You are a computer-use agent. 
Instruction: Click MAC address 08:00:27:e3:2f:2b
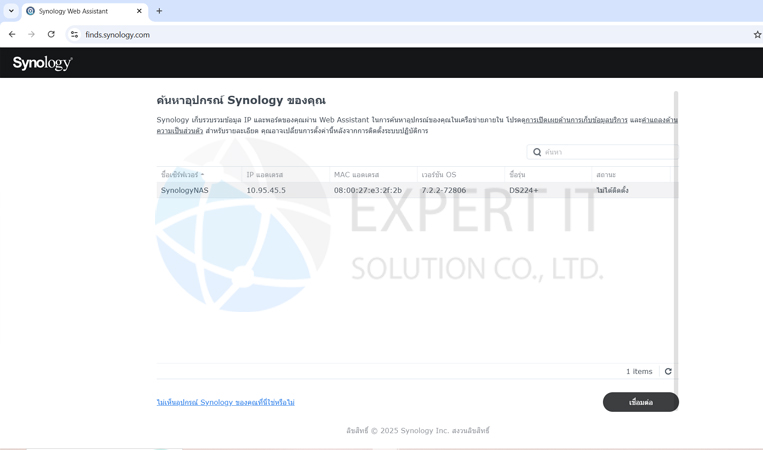coord(368,190)
